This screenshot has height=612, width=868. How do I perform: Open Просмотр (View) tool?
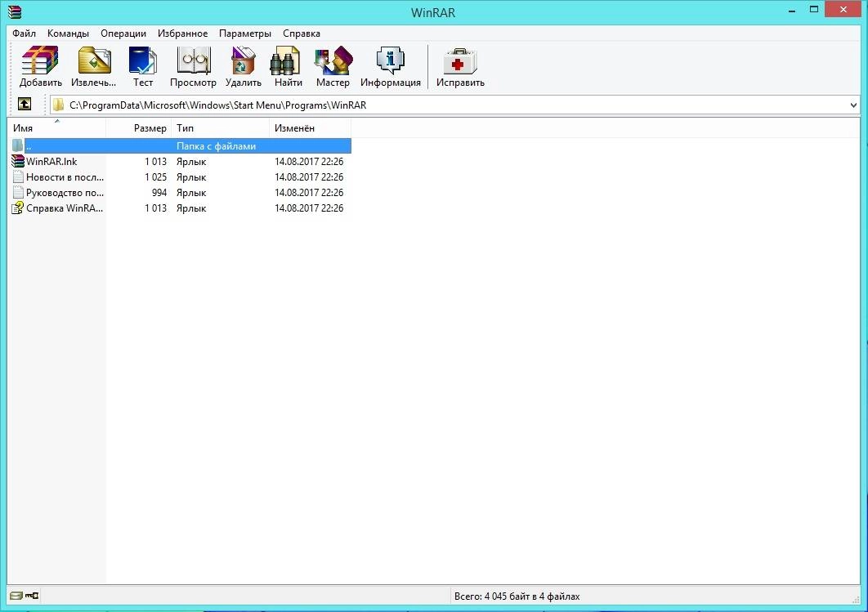[193, 60]
